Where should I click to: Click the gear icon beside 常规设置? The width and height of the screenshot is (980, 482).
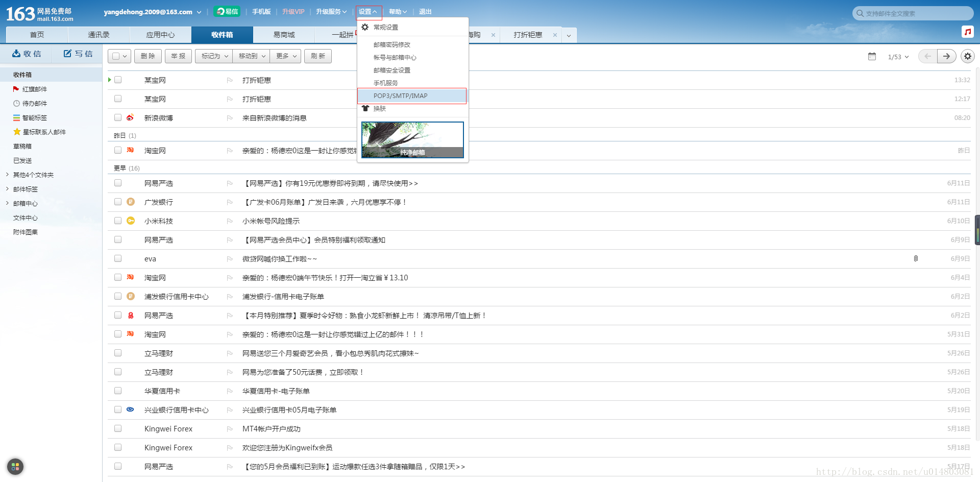point(365,27)
